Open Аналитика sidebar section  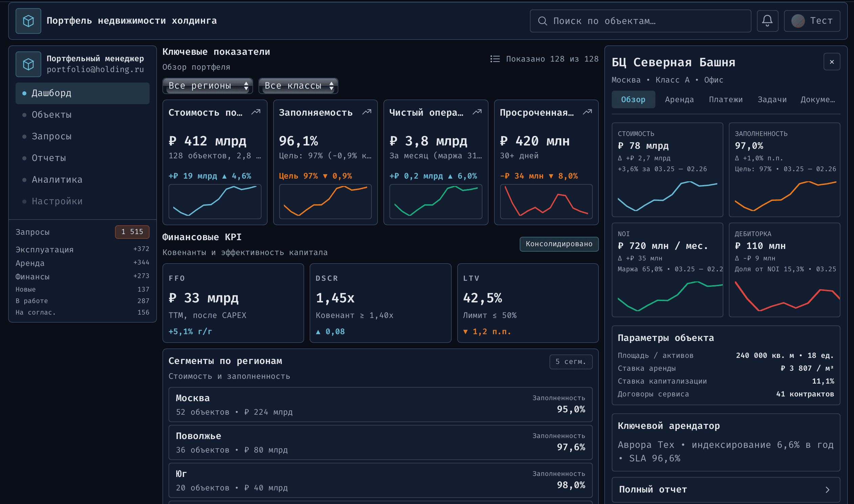tap(57, 180)
